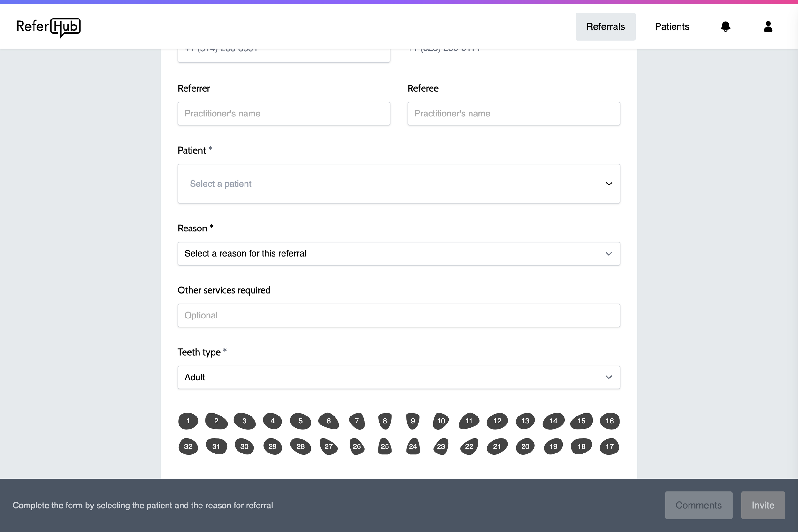The width and height of the screenshot is (798, 532).
Task: Open the user profile icon
Action: 768,26
